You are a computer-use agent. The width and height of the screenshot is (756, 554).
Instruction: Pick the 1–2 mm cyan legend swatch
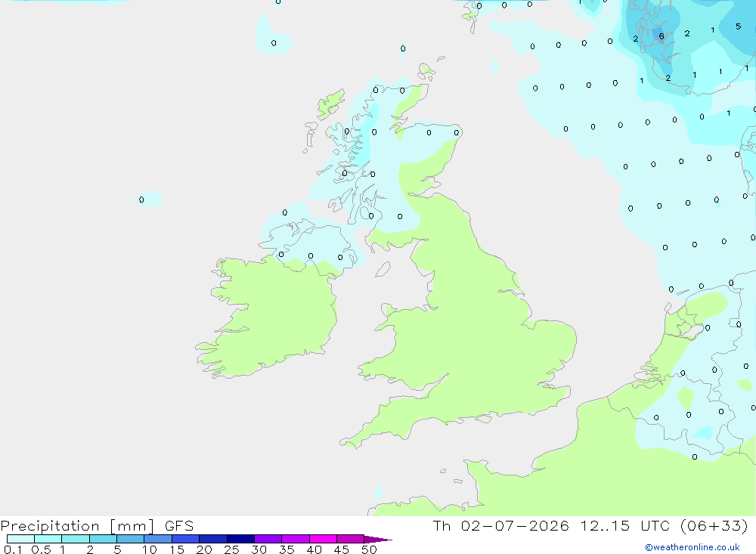point(75,539)
